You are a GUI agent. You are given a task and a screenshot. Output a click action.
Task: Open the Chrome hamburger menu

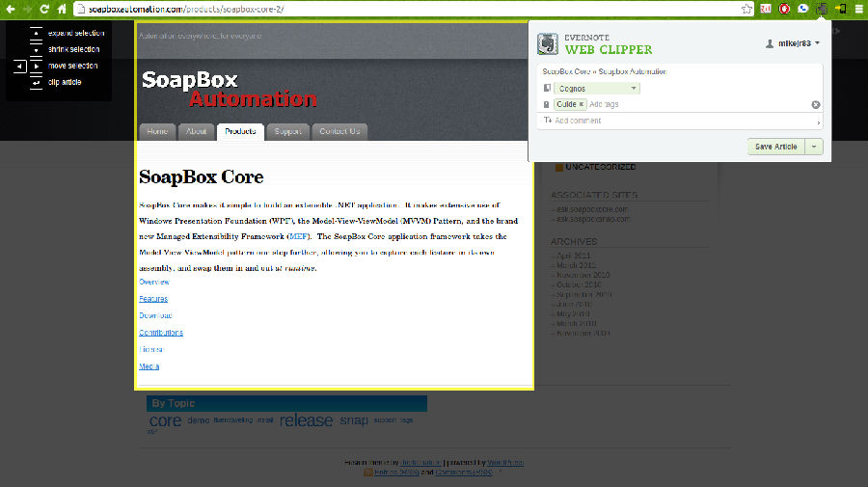pyautogui.click(x=859, y=9)
